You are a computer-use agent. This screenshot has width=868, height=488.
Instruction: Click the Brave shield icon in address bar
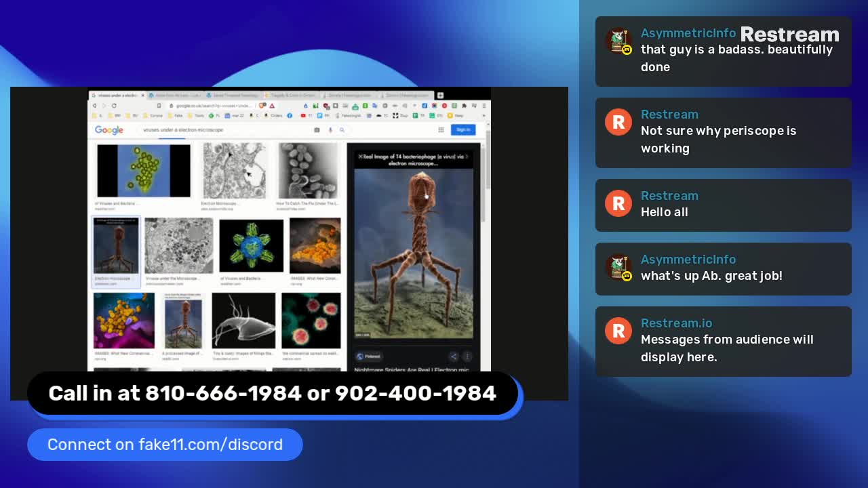tap(262, 106)
